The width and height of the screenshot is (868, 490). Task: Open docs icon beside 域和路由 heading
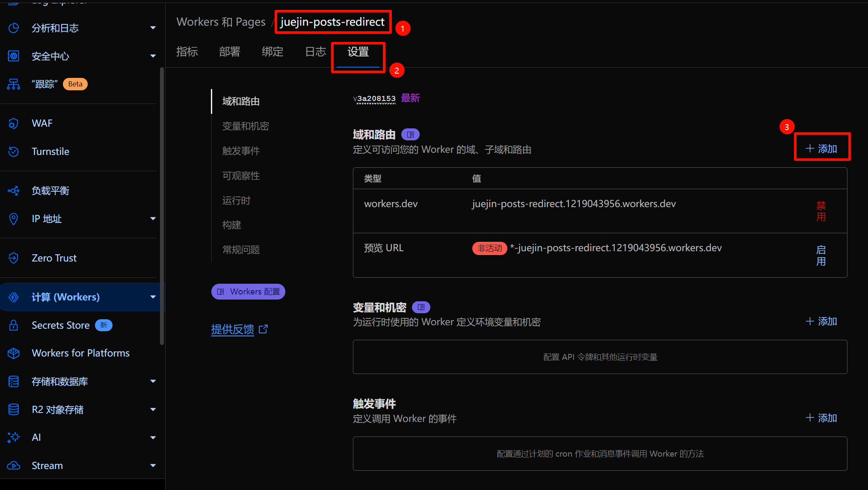coord(410,134)
